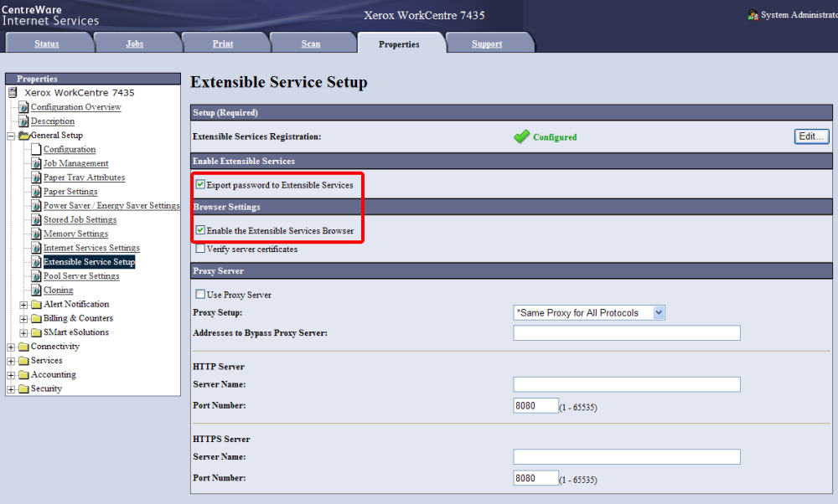Image resolution: width=838 pixels, height=504 pixels.
Task: Click the Cloning page icon in tree
Action: coord(36,291)
